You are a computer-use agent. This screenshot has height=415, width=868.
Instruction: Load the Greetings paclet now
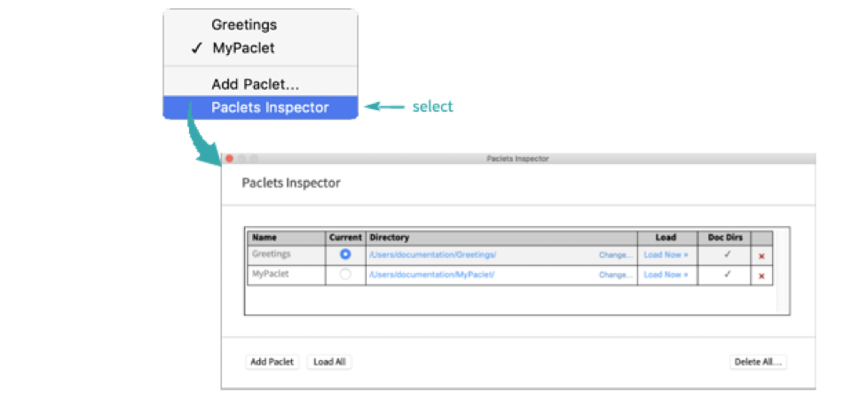[x=666, y=254]
